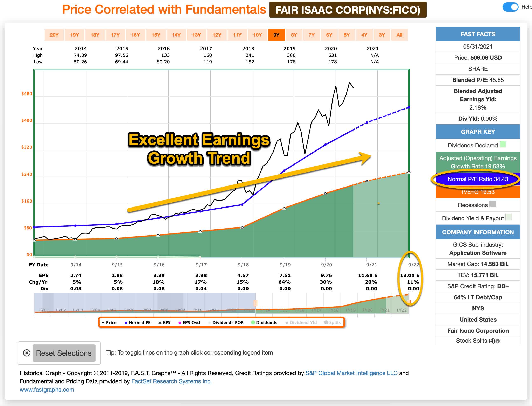This screenshot has height=406, width=532.
Task: Click the Application Software sub-industry text
Action: tap(478, 253)
